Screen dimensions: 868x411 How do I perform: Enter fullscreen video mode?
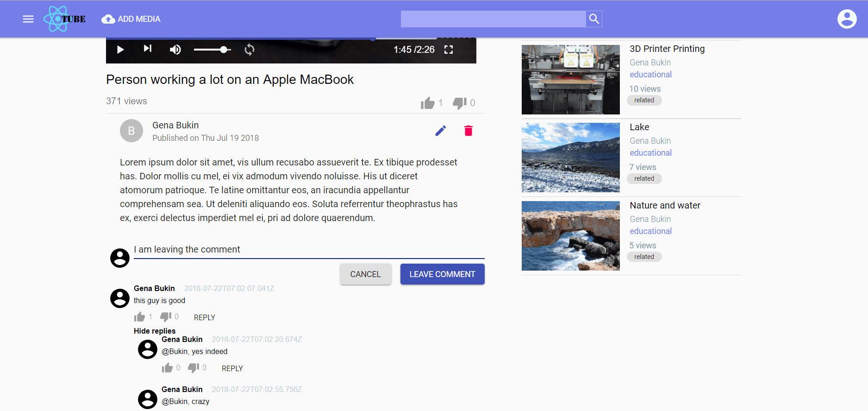pos(449,50)
